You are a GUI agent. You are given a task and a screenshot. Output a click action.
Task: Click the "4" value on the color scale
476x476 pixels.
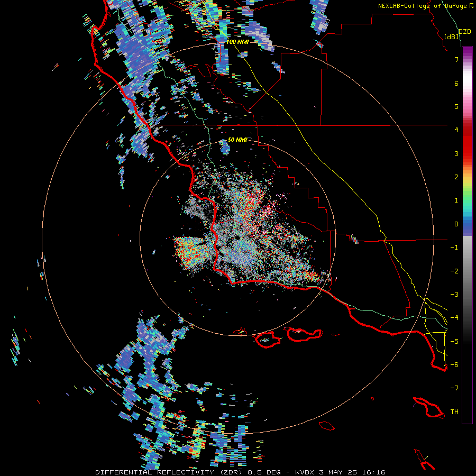[x=456, y=130]
